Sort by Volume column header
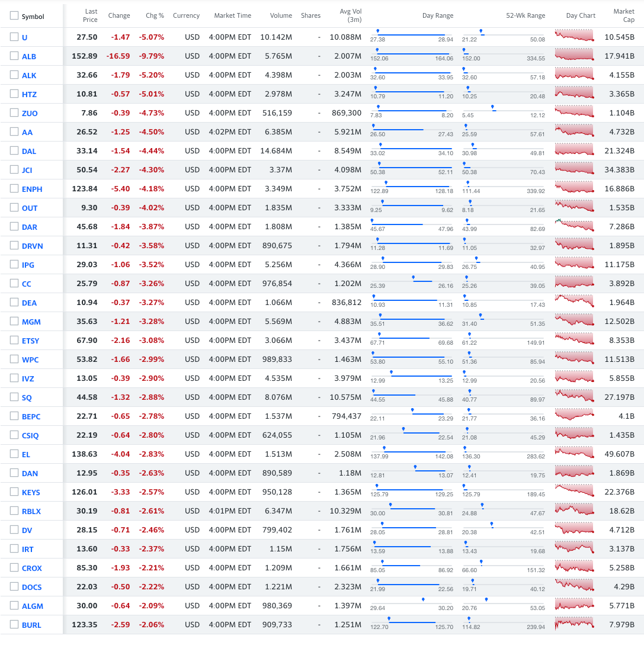This screenshot has height=645, width=644. 281,15
